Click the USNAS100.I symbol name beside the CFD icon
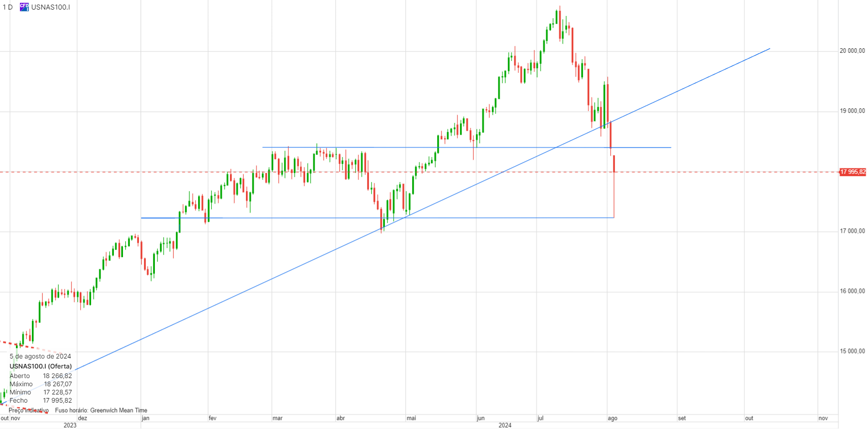Image resolution: width=868 pixels, height=429 pixels. (x=51, y=7)
